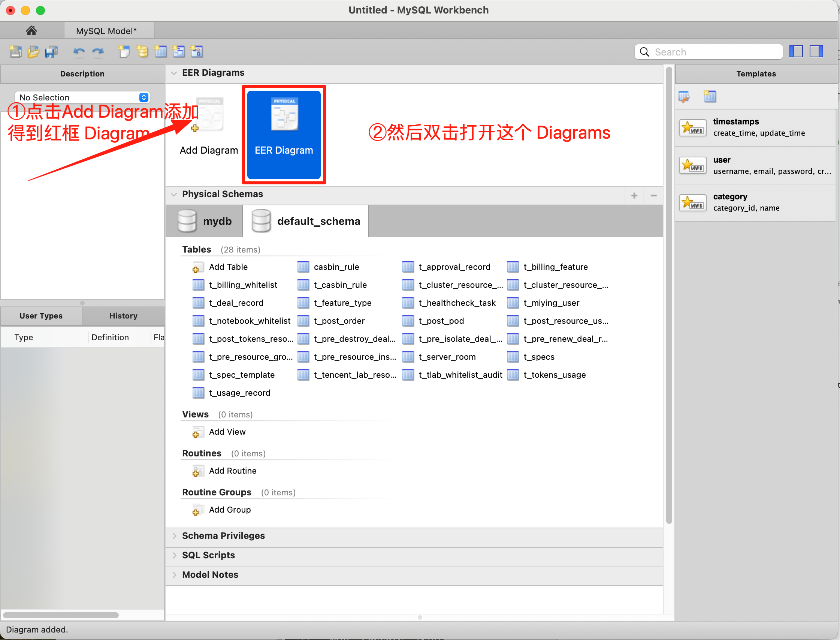Screen dimensions: 840x640
Task: Select the t_healthcheck_task table
Action: click(x=449, y=303)
